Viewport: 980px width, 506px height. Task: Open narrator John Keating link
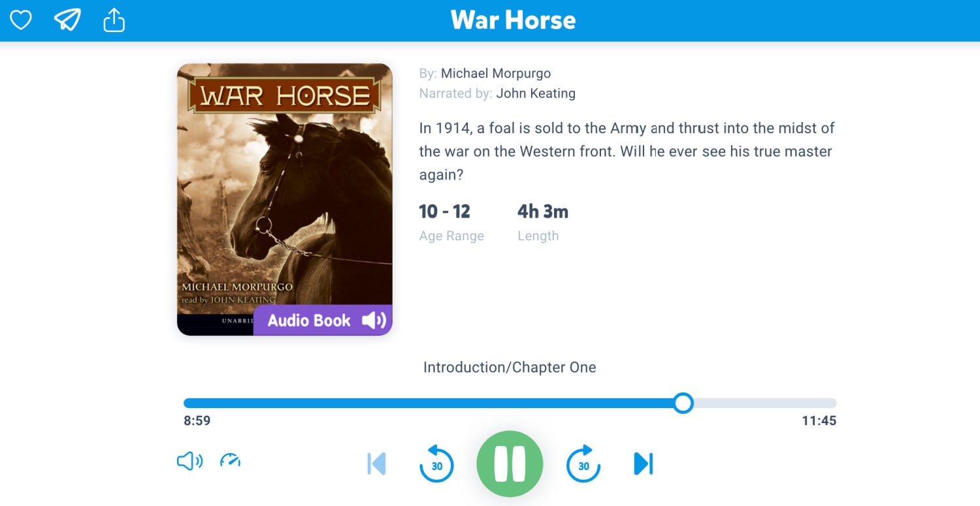[x=536, y=93]
